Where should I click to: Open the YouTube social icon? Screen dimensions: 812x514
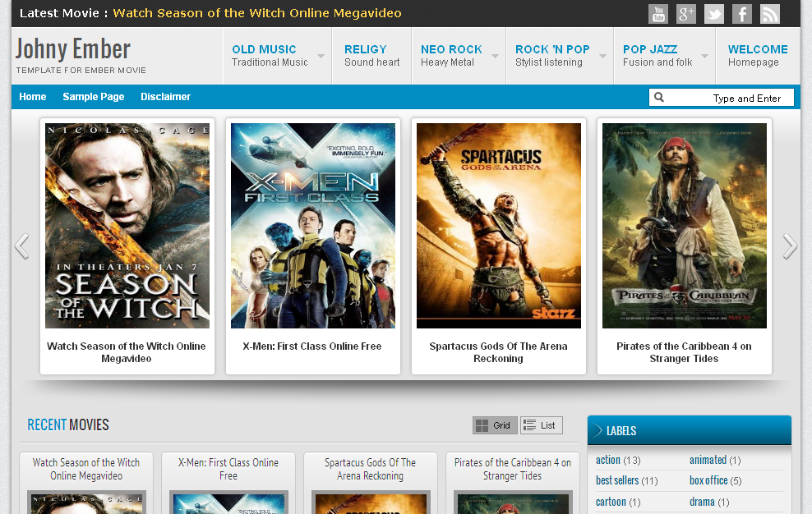[x=658, y=14]
